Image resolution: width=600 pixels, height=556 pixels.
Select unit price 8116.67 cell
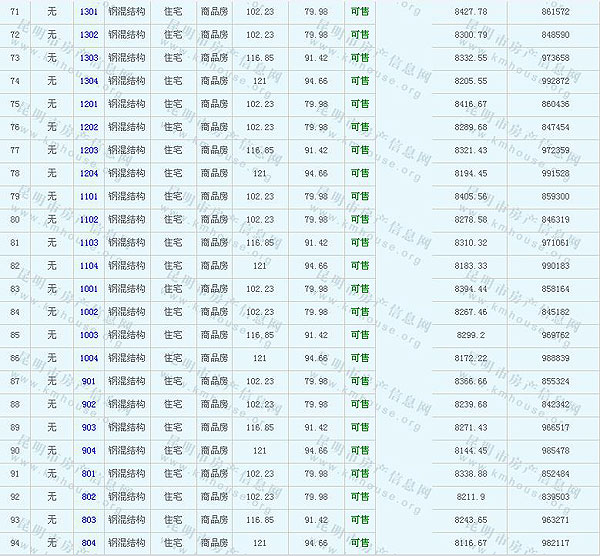click(470, 543)
